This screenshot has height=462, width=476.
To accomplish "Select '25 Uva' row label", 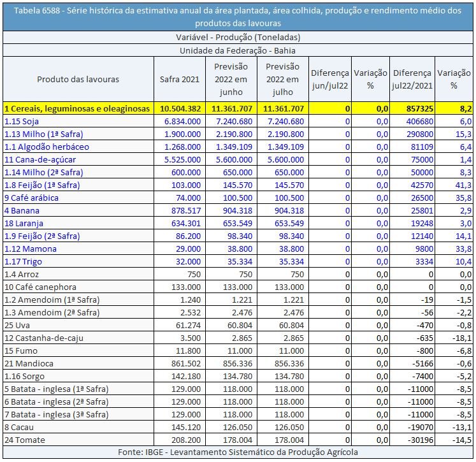I will pos(17,326).
